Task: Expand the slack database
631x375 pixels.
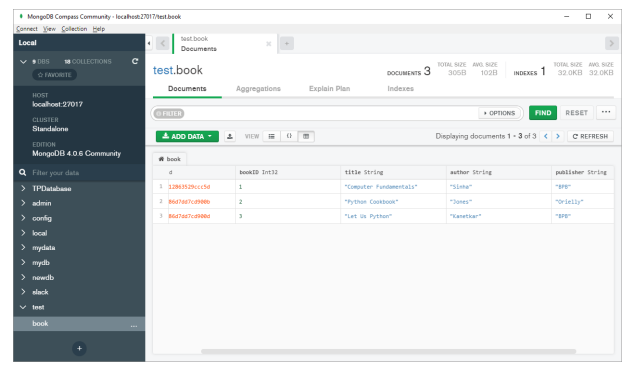Action: [23, 292]
